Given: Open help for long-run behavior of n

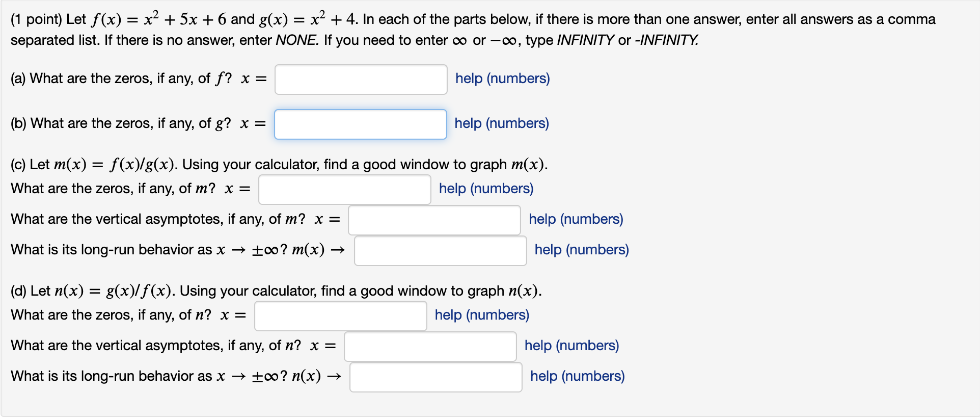Looking at the screenshot, I should (x=577, y=376).
